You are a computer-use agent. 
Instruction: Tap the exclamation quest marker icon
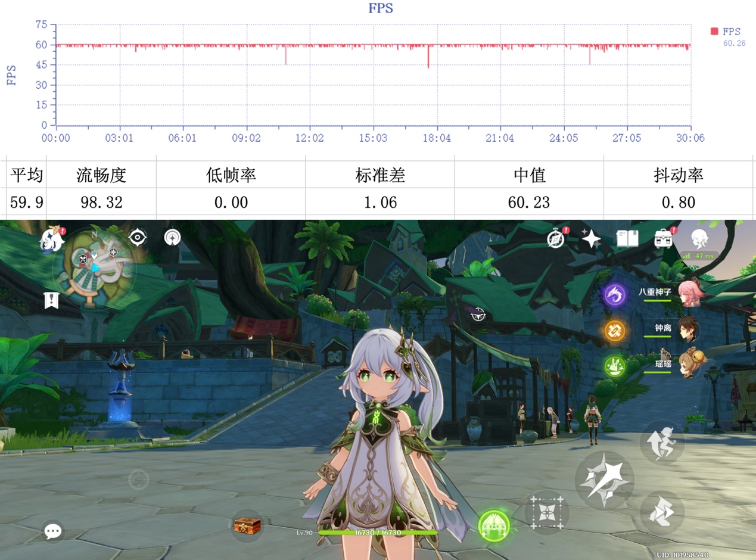[x=51, y=301]
